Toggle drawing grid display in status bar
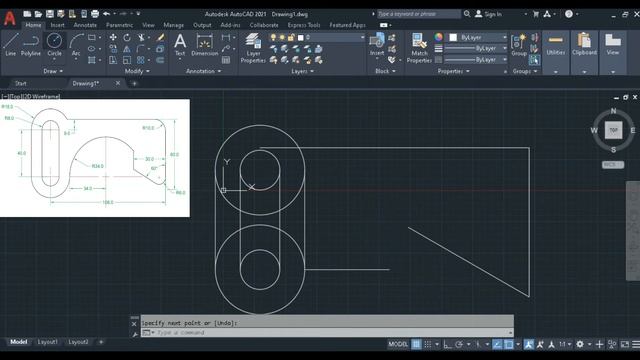This screenshot has height=360, width=640. pyautogui.click(x=416, y=344)
